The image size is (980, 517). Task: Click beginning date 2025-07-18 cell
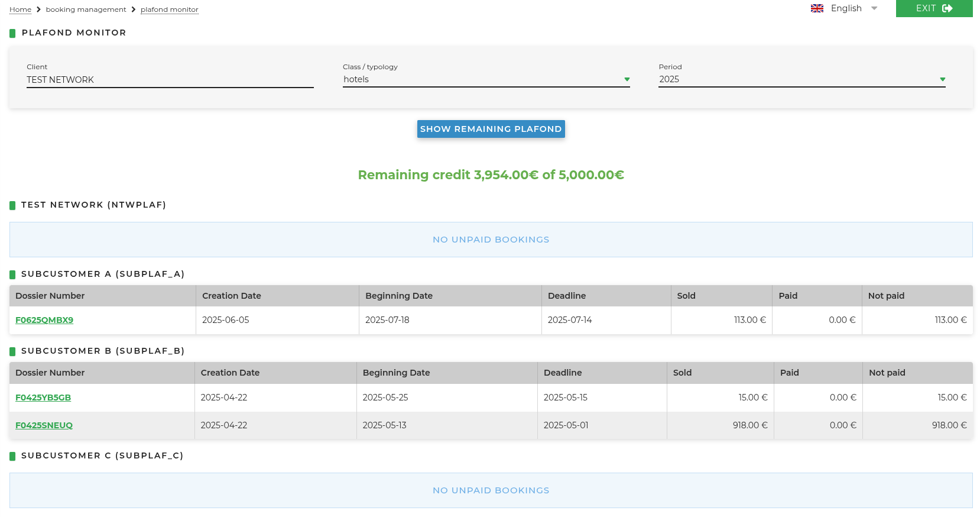pos(450,320)
